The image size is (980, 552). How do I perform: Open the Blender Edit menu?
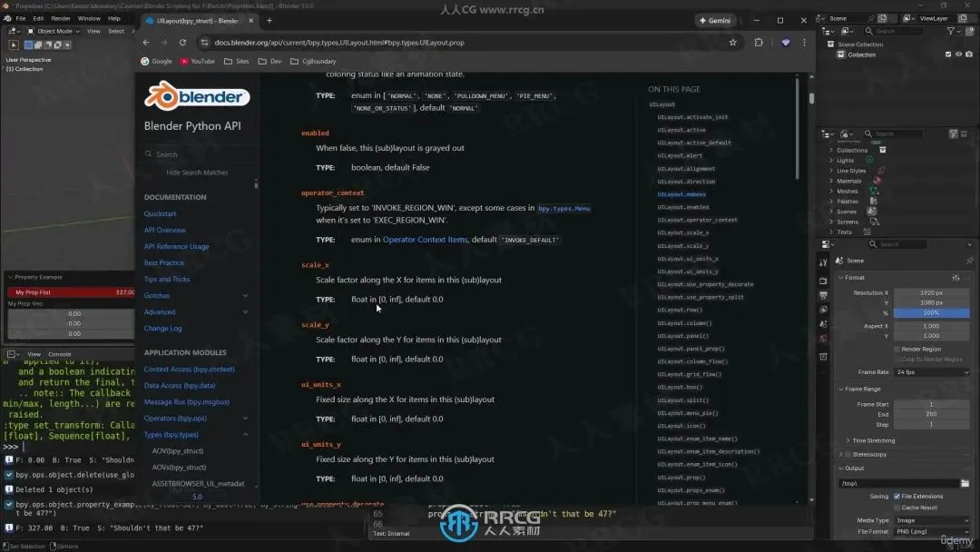[x=38, y=19]
